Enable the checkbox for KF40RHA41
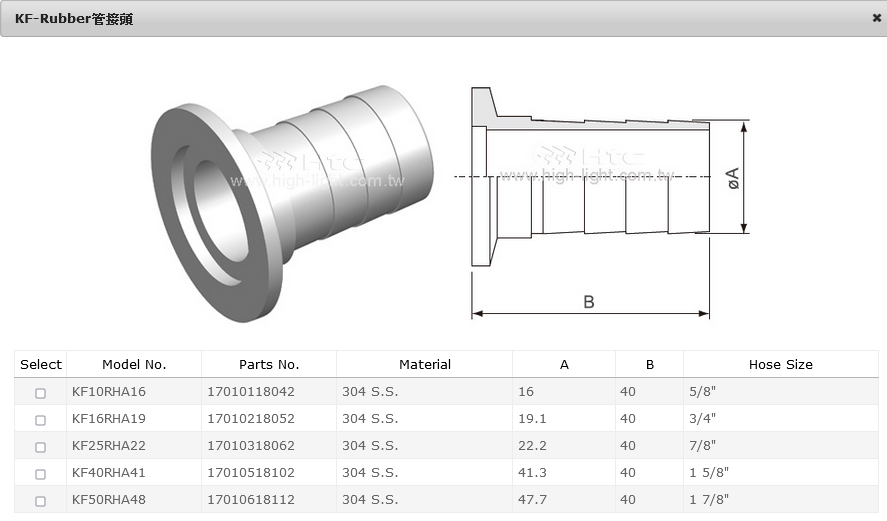The width and height of the screenshot is (887, 521). [40, 474]
